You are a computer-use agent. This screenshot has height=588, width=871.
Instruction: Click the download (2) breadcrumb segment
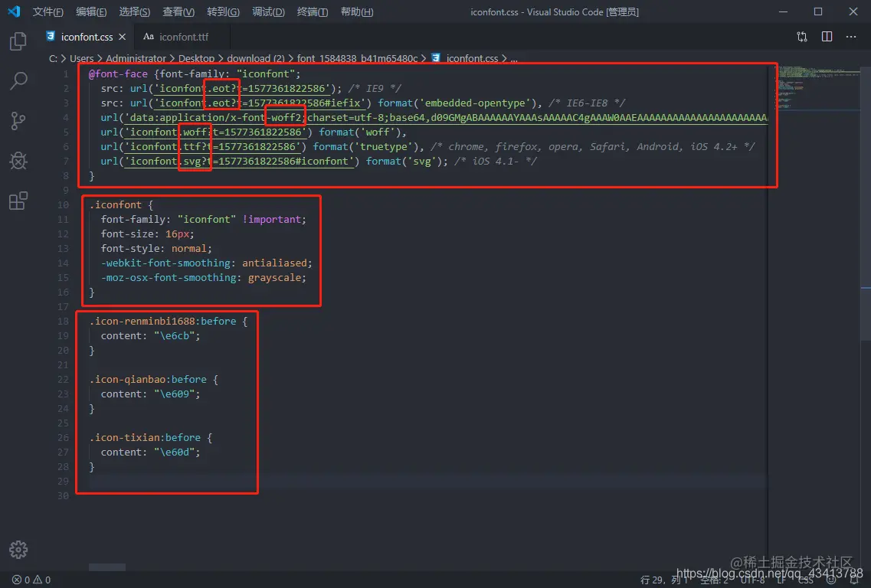point(256,58)
